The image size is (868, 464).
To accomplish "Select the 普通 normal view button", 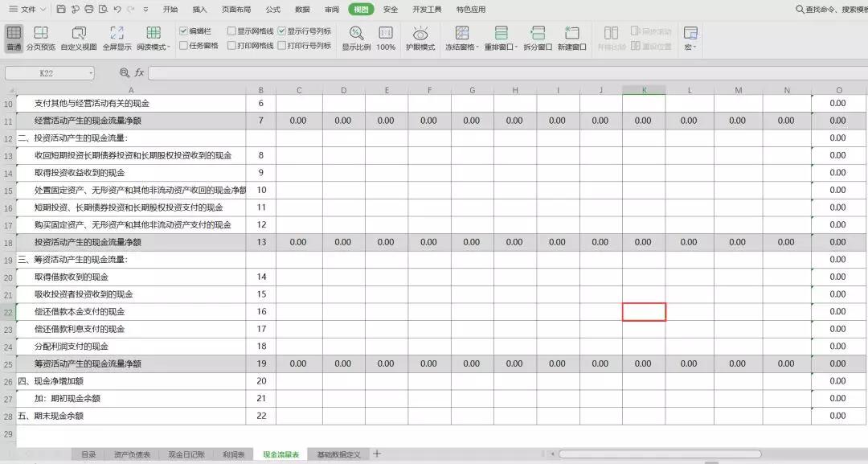I will pyautogui.click(x=14, y=39).
